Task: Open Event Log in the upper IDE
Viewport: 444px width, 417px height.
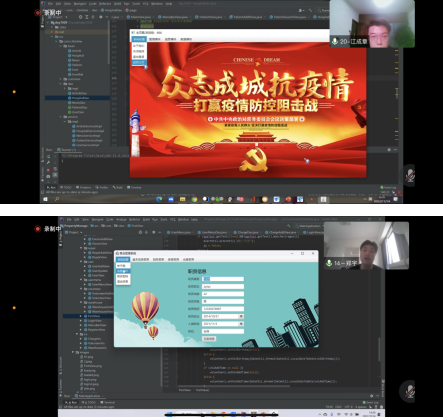Action: coord(388,187)
